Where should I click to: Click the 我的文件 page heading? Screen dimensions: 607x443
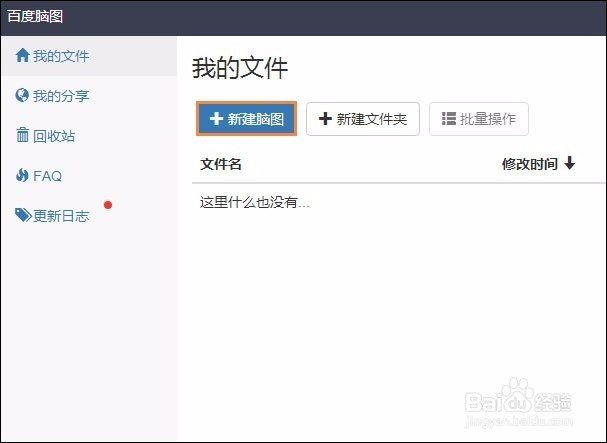[240, 68]
